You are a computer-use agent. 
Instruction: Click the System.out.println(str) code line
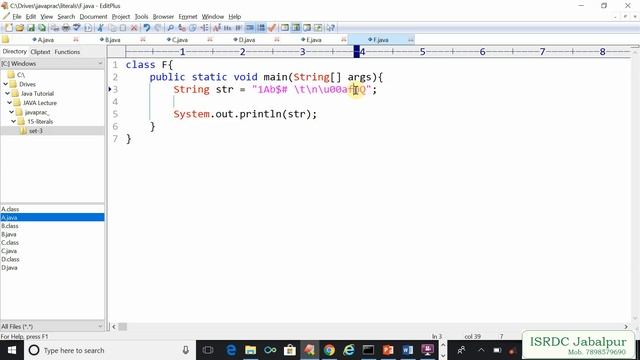(x=245, y=114)
